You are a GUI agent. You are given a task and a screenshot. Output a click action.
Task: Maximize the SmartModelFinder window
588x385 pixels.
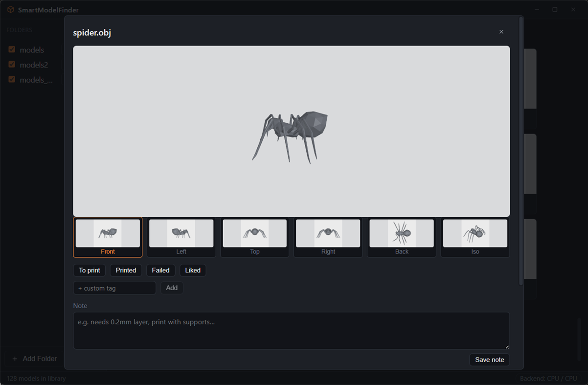point(555,10)
